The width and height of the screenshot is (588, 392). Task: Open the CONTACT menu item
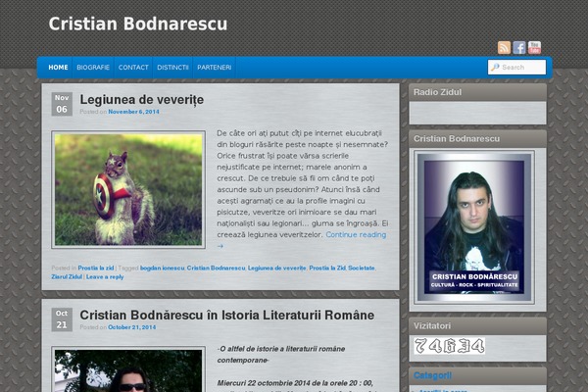(133, 68)
